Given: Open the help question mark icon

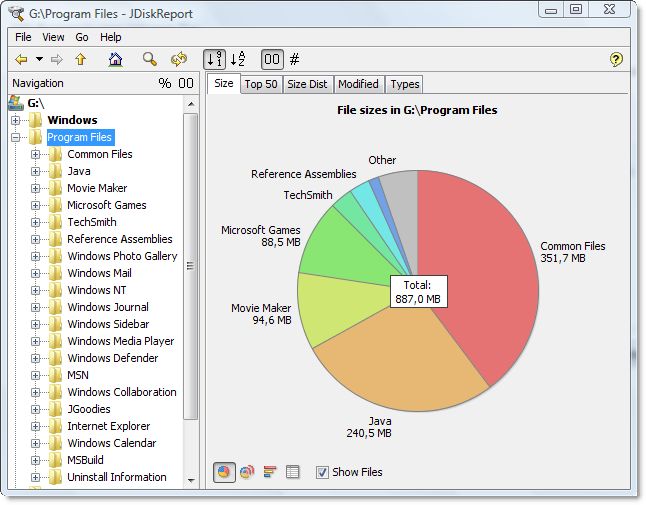Looking at the screenshot, I should (x=616, y=60).
